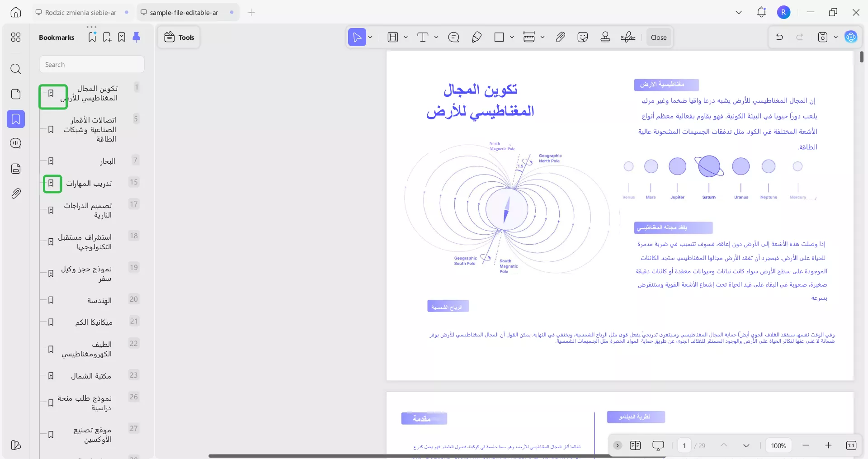Open the Tools menu
This screenshot has width=868, height=459.
tap(179, 37)
